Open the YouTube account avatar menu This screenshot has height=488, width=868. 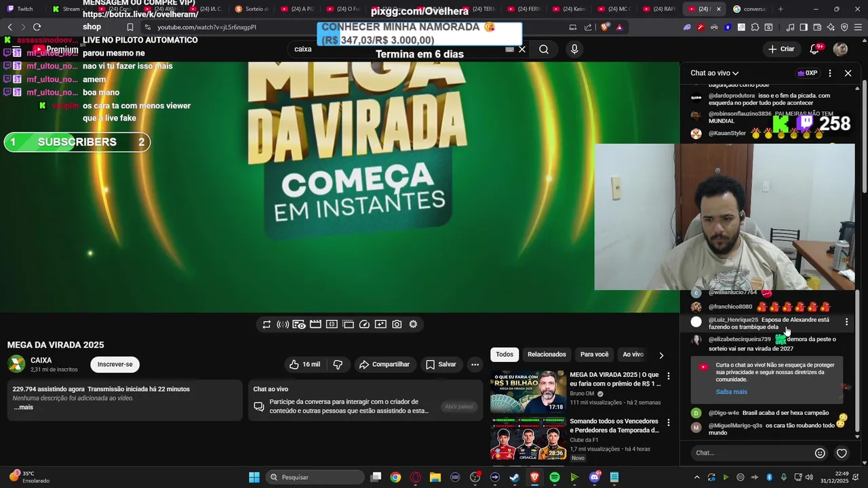click(x=840, y=49)
